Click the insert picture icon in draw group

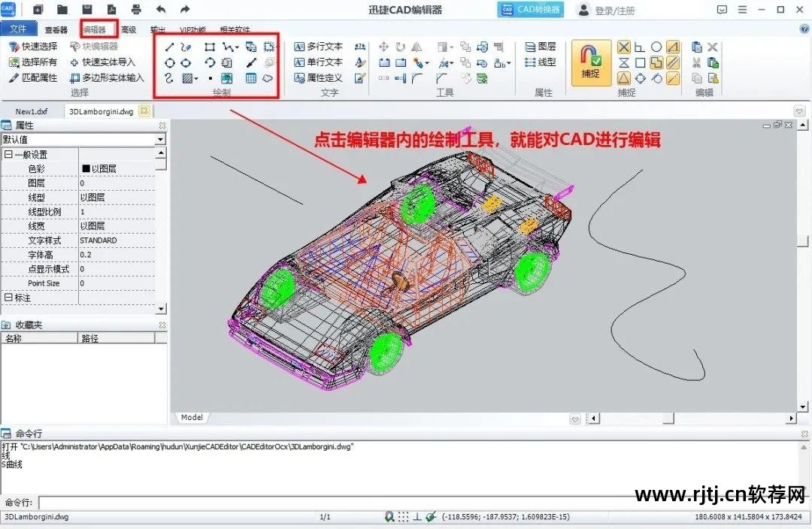coord(227,79)
